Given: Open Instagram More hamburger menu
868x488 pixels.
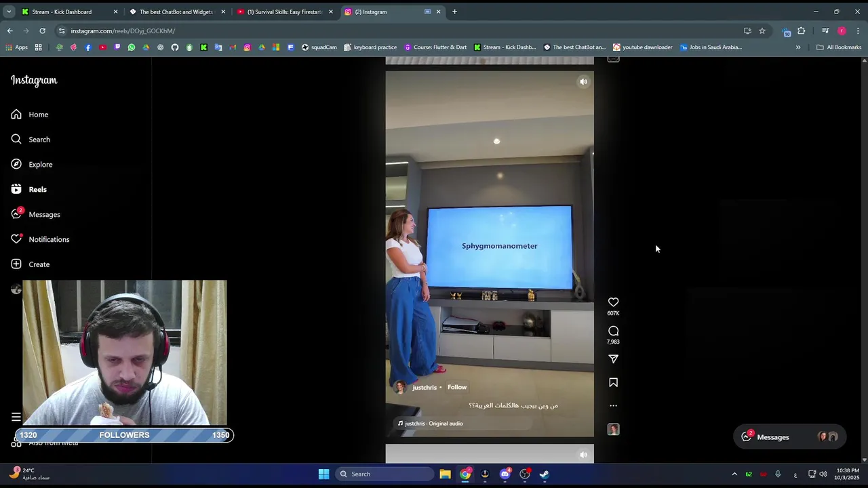Looking at the screenshot, I should coord(16,418).
